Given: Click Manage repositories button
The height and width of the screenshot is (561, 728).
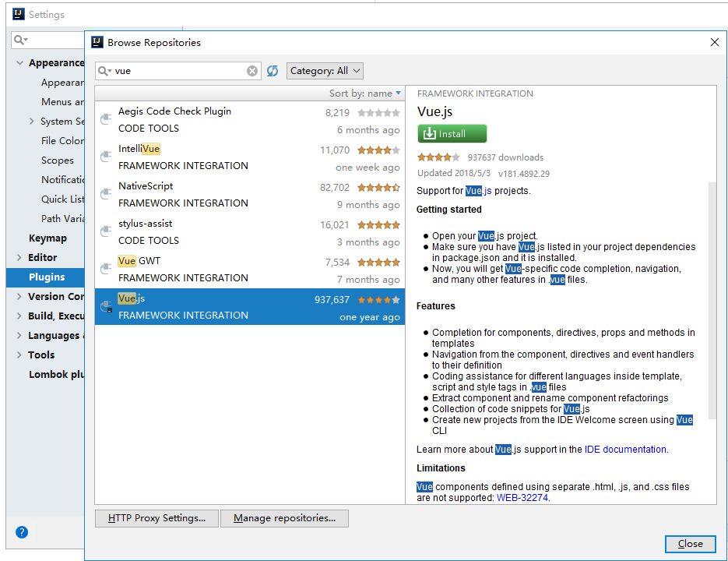Looking at the screenshot, I should pos(284,518).
